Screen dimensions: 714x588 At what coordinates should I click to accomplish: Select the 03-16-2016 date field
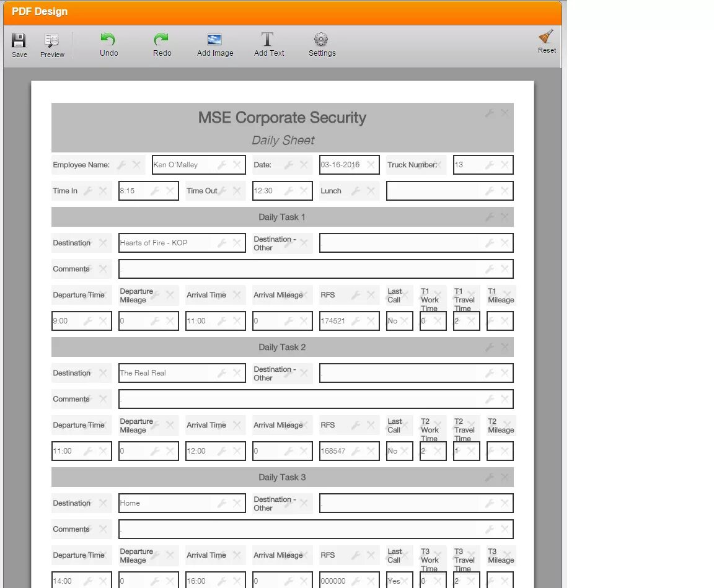(350, 165)
